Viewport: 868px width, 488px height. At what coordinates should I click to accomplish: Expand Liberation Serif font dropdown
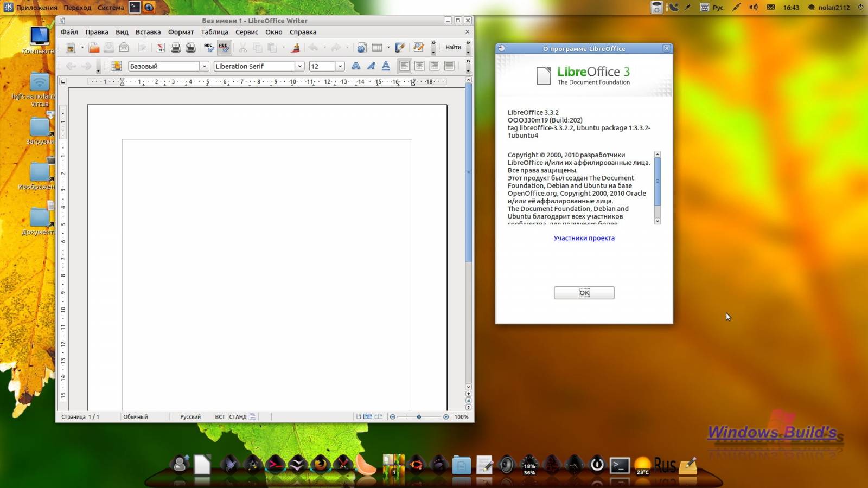click(299, 66)
